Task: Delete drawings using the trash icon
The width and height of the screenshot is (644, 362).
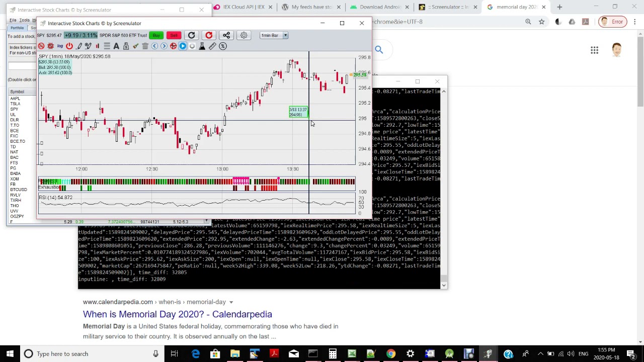Action: click(145, 46)
